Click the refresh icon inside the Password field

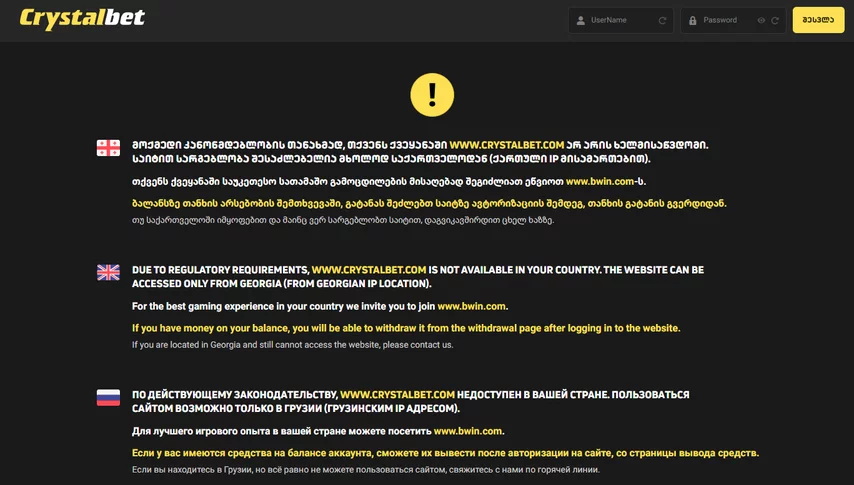tap(775, 21)
